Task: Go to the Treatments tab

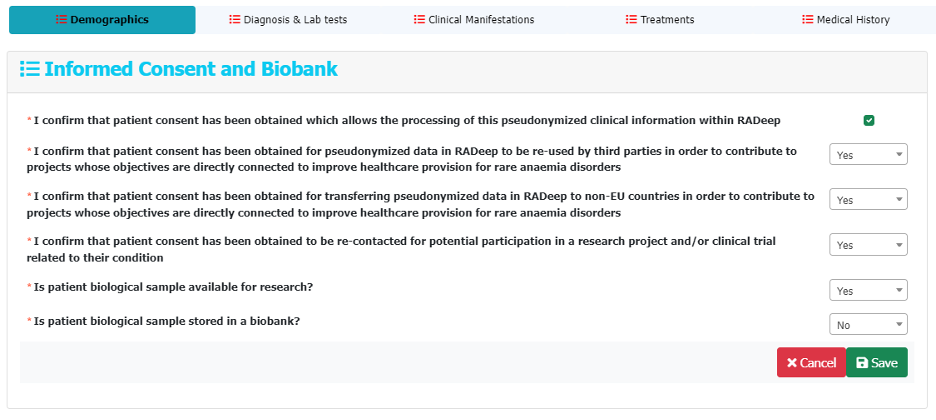Action: [660, 20]
